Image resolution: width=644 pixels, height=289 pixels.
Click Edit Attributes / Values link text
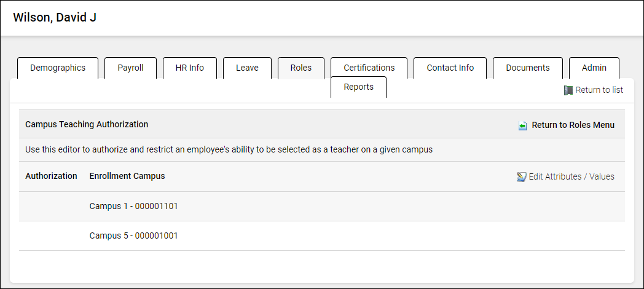point(571,176)
